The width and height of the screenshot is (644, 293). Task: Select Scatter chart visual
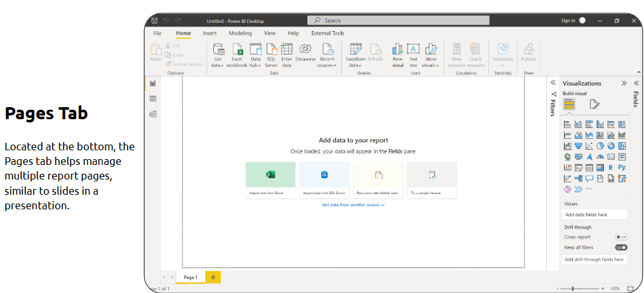(589, 146)
